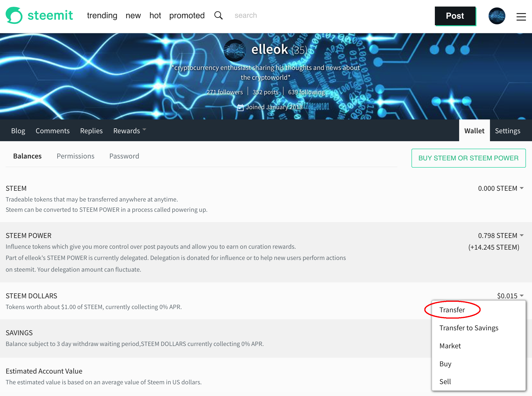Click the Post button
The width and height of the screenshot is (532, 396).
455,16
